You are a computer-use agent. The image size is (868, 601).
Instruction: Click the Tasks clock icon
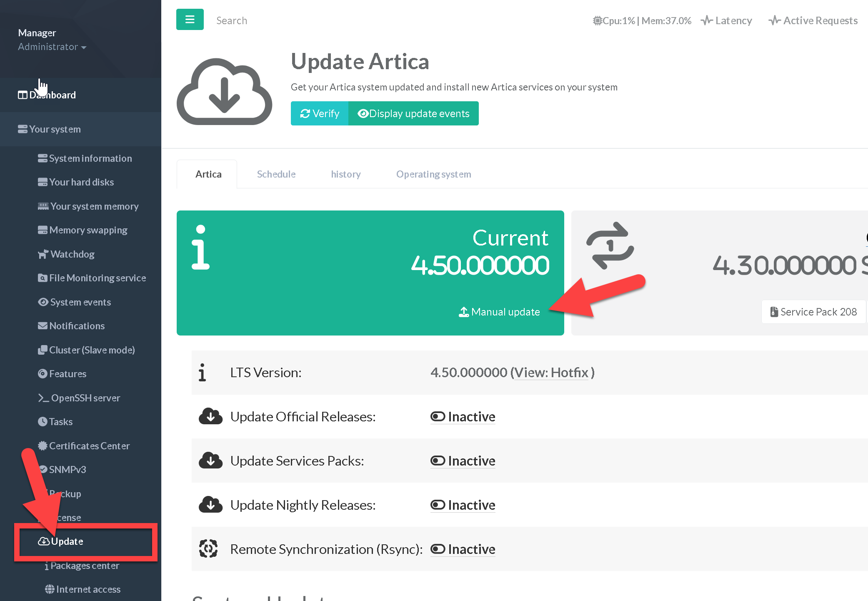pos(43,422)
